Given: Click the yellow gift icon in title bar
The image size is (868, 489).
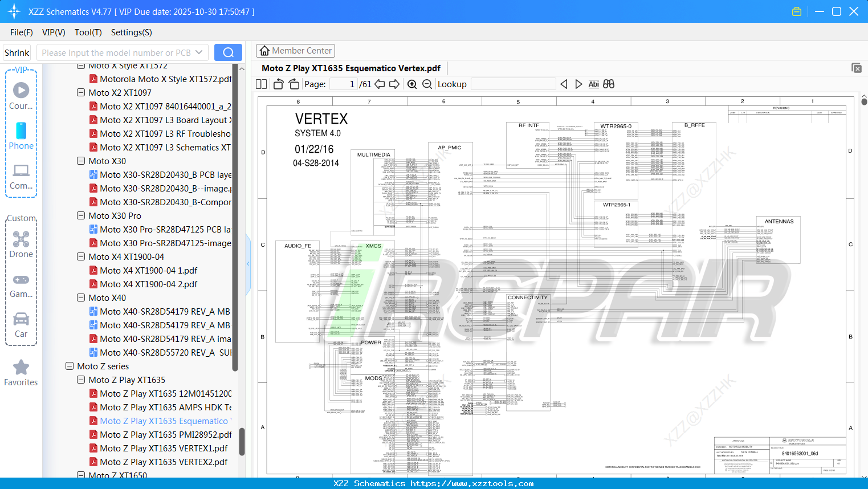Looking at the screenshot, I should click(x=797, y=11).
